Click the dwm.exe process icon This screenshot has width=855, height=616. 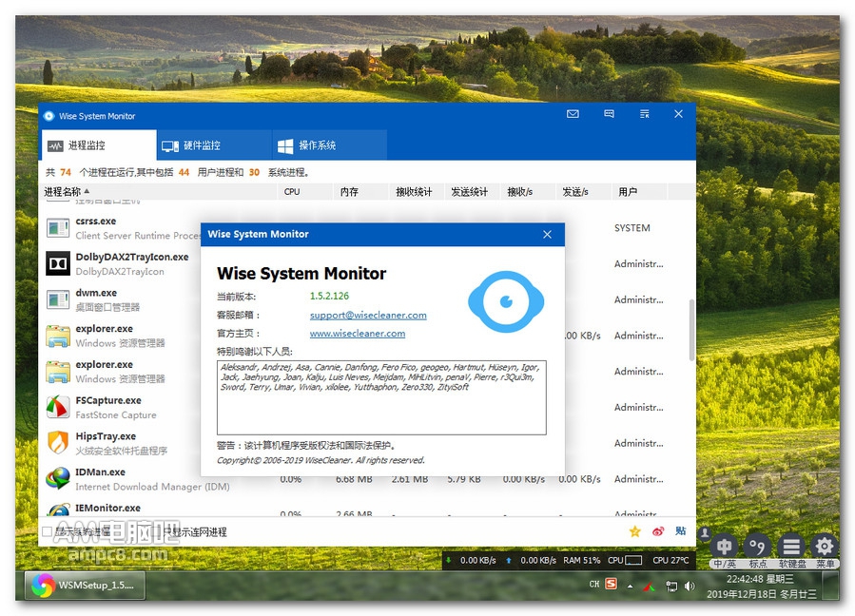click(58, 299)
